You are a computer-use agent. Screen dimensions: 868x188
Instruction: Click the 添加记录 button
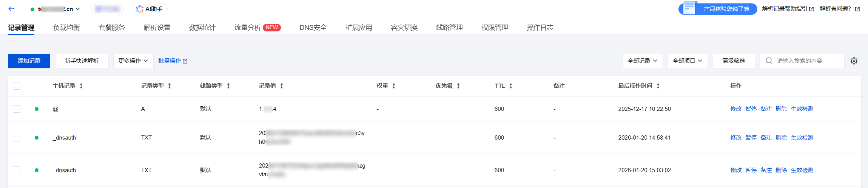29,61
